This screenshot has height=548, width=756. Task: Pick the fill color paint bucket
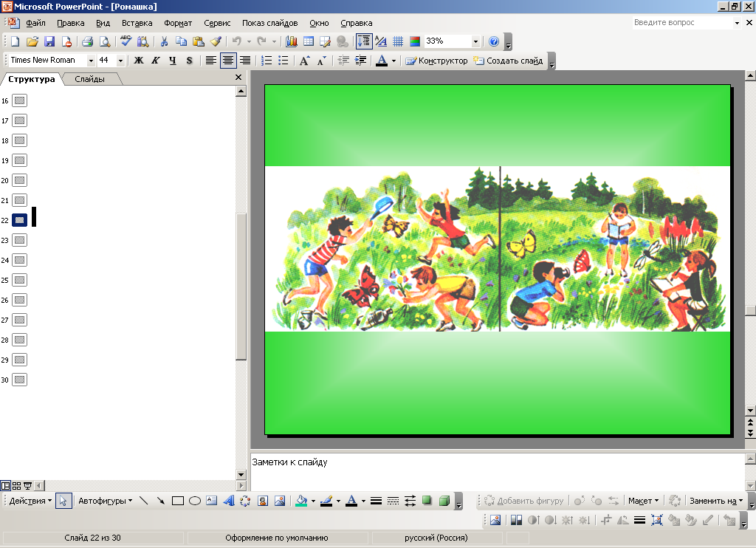(x=302, y=501)
